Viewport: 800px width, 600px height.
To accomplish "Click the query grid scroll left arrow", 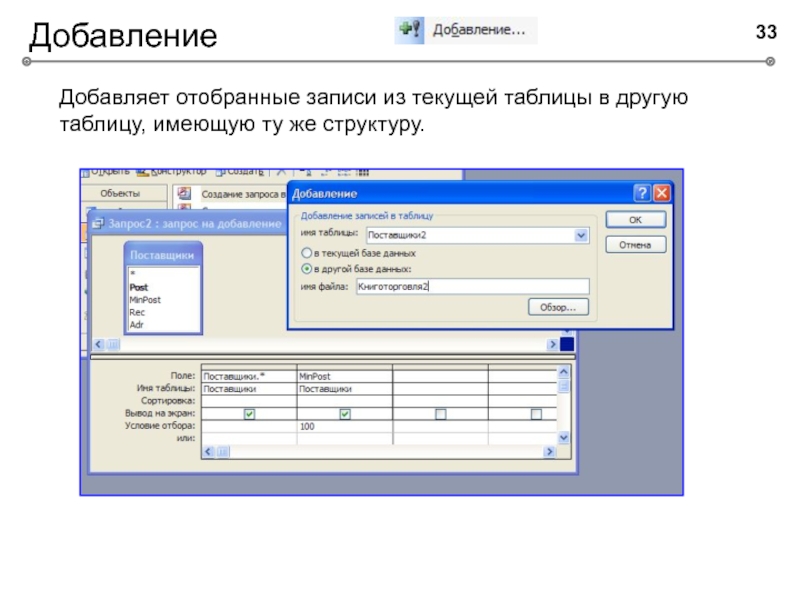I will (208, 452).
